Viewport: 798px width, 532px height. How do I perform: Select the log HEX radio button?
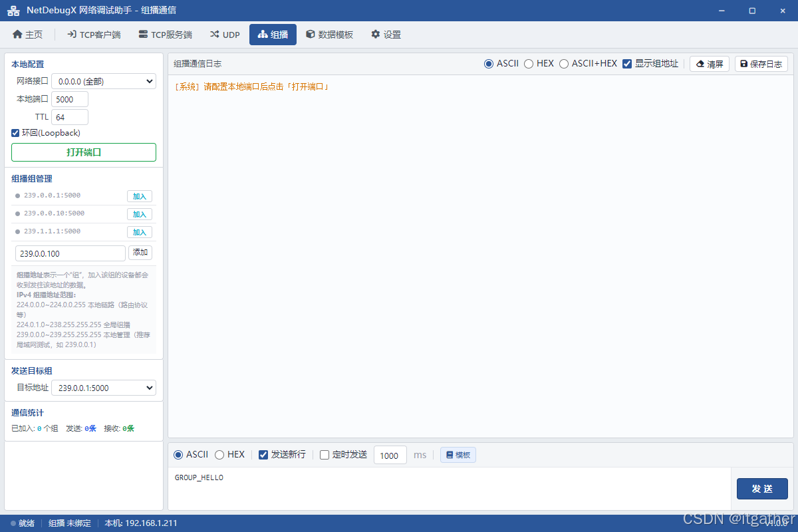(x=529, y=64)
